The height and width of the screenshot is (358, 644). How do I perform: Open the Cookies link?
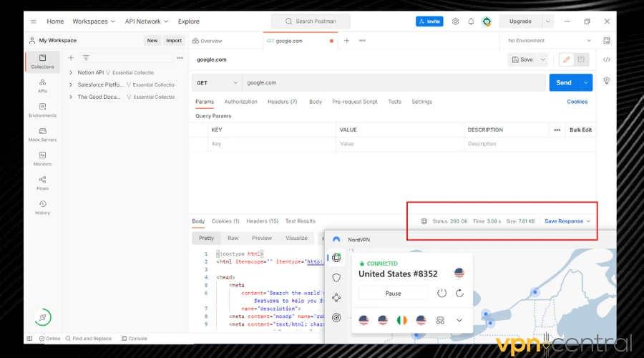(x=577, y=102)
